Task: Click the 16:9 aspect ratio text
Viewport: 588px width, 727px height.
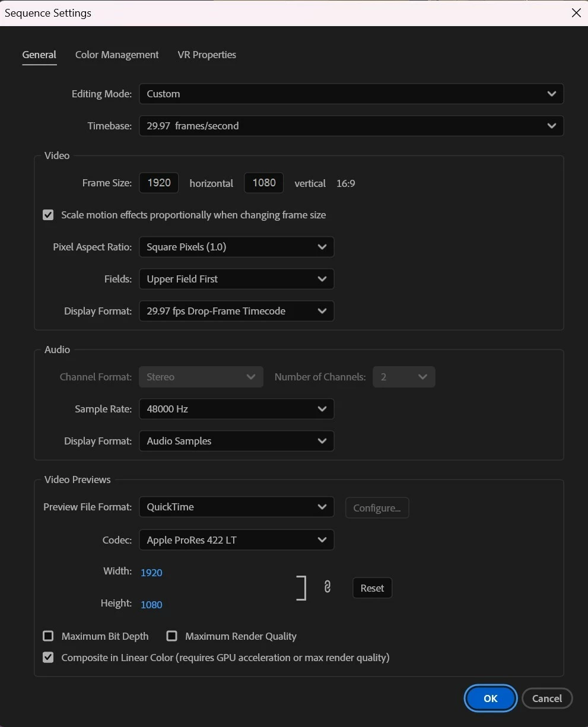Action: [x=346, y=183]
